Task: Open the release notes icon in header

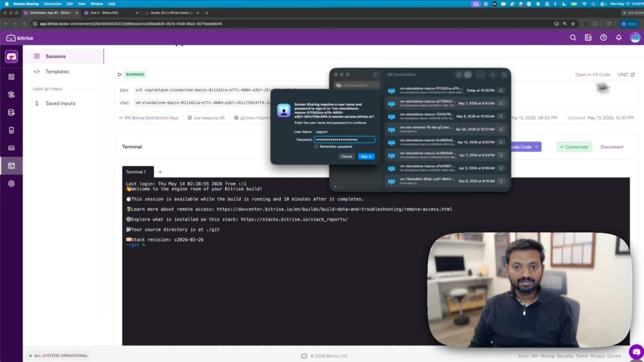Action: 588,38
